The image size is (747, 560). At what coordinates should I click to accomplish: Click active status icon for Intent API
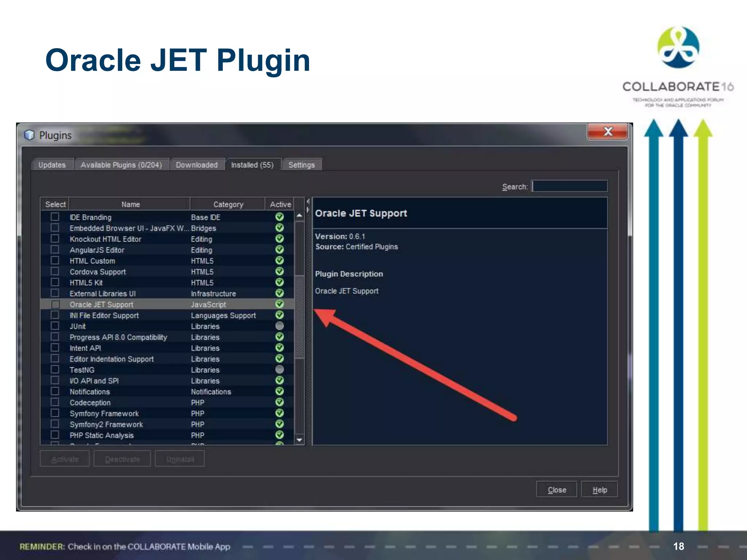[x=279, y=348]
